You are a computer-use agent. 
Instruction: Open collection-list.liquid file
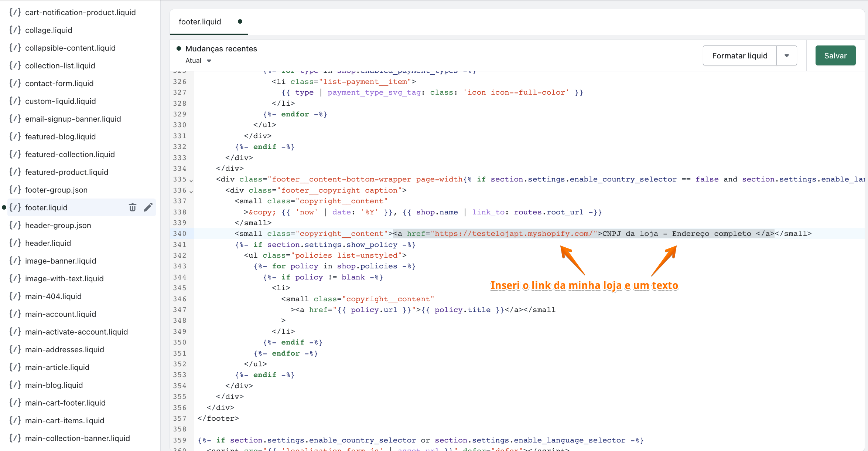(x=60, y=65)
